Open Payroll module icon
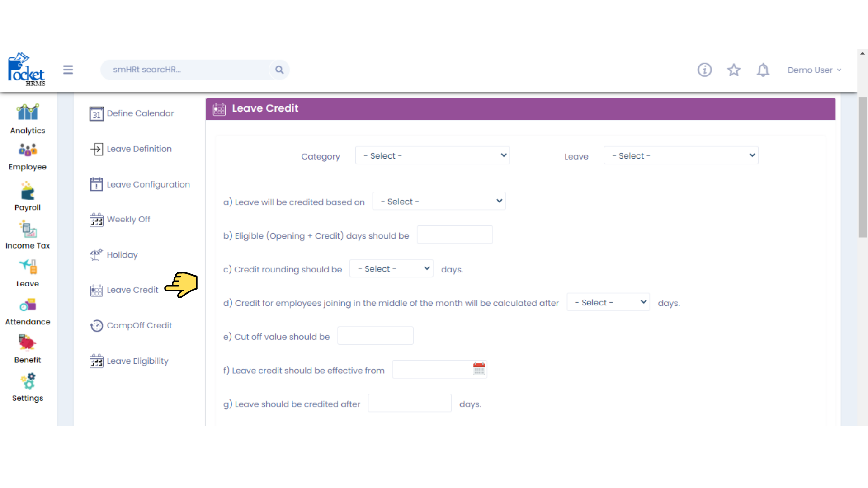Viewport: 868px width, 488px height. tap(28, 191)
